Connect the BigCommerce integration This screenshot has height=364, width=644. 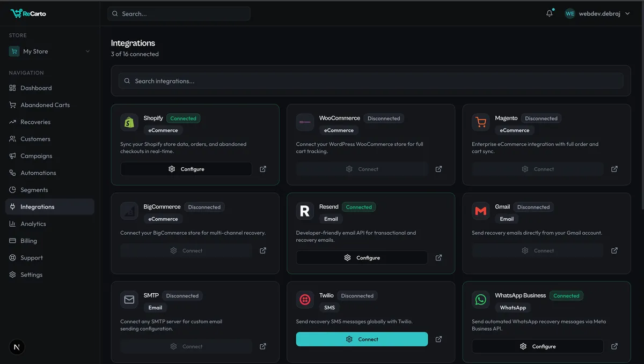(186, 250)
